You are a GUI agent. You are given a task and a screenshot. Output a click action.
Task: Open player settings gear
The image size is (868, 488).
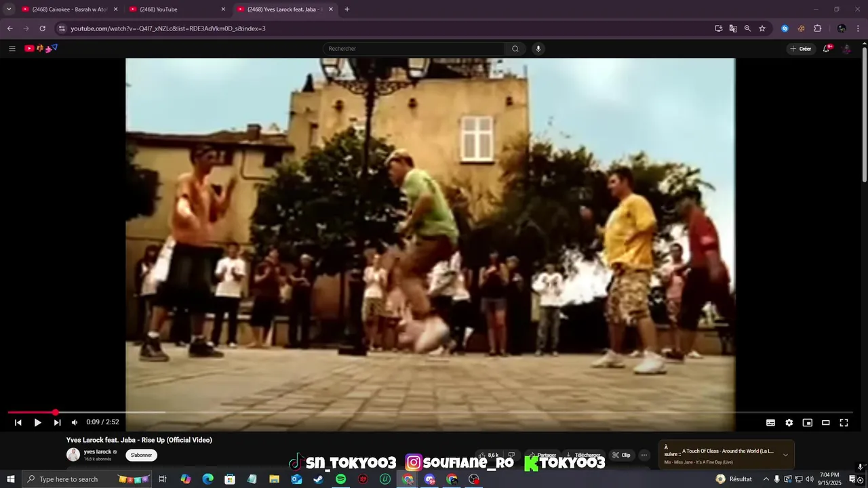pyautogui.click(x=789, y=422)
